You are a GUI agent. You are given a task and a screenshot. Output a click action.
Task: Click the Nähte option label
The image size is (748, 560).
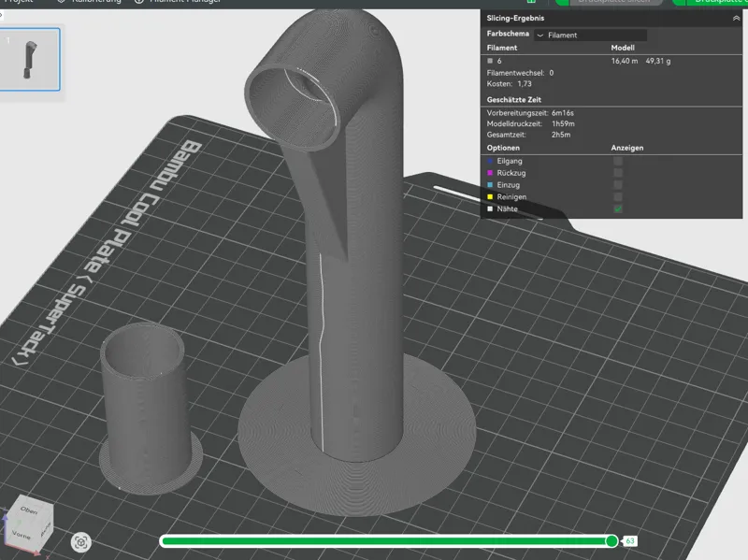pos(507,208)
